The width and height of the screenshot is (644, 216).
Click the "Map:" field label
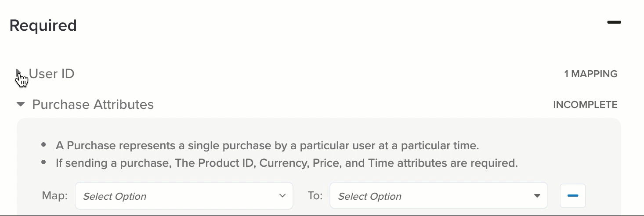pyautogui.click(x=55, y=195)
